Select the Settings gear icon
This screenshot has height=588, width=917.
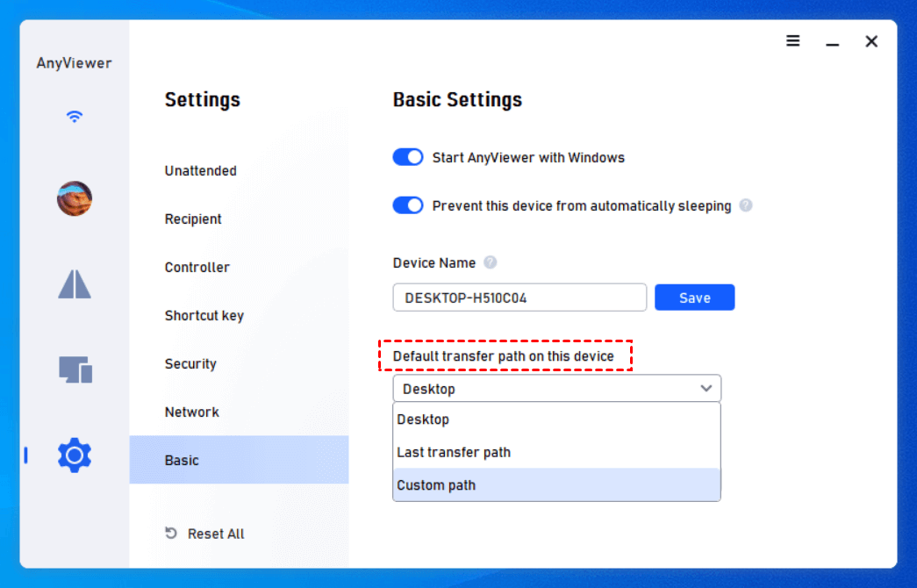[x=74, y=455]
